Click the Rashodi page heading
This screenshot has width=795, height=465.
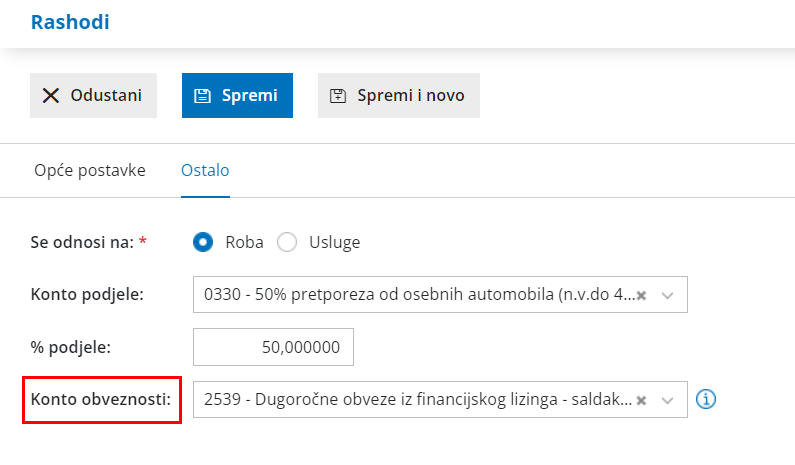tap(70, 22)
